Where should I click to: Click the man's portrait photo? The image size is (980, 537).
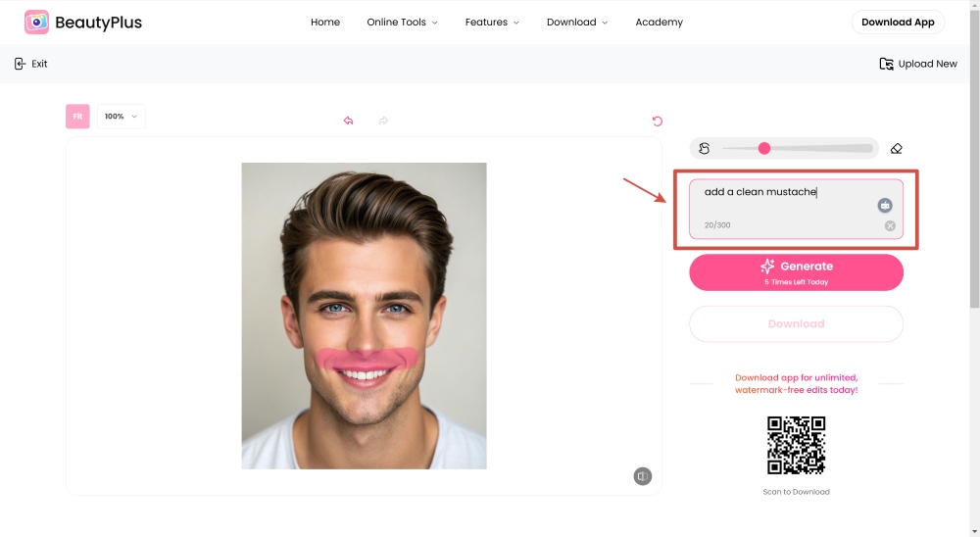364,316
